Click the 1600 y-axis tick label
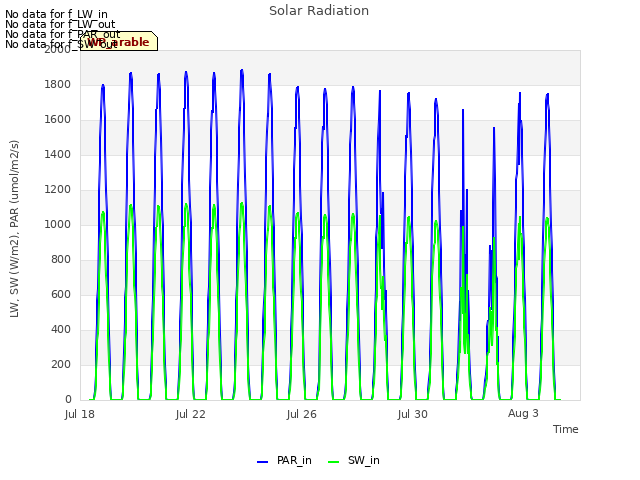 [x=58, y=120]
